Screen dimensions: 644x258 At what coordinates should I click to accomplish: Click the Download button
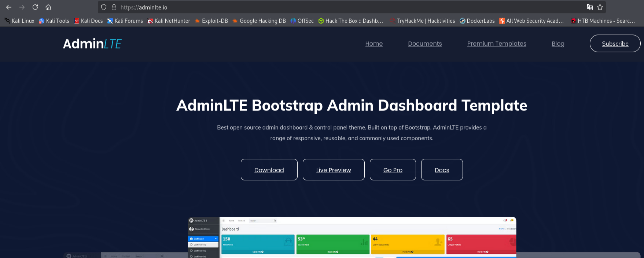coord(269,170)
